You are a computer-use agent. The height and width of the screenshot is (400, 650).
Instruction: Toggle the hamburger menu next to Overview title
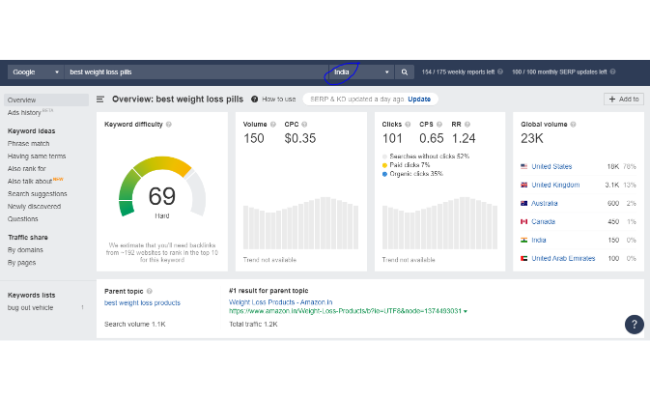pos(100,99)
